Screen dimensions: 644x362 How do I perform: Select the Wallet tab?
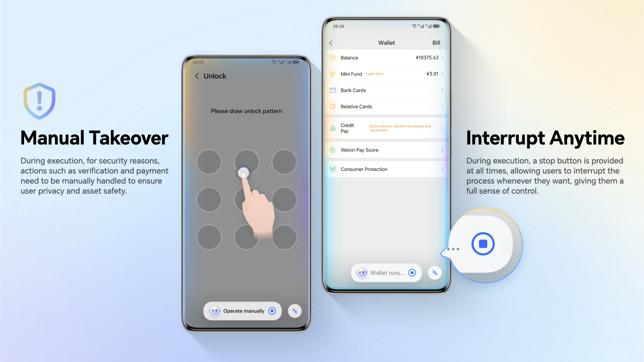[386, 43]
